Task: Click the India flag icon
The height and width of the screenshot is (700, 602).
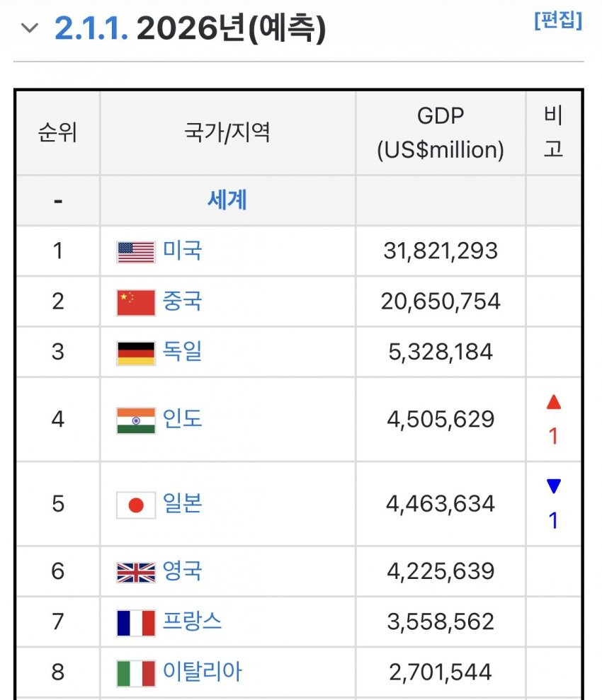Action: click(x=136, y=420)
